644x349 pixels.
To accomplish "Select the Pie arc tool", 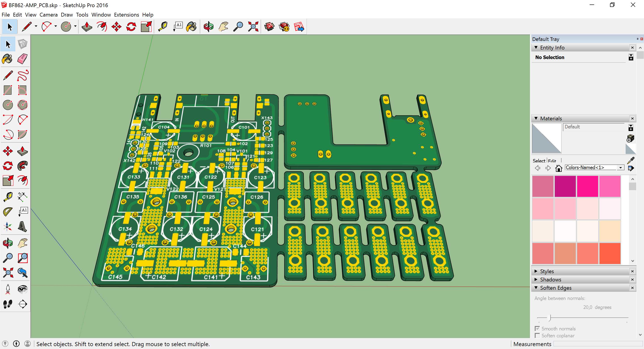I will pos(23,134).
